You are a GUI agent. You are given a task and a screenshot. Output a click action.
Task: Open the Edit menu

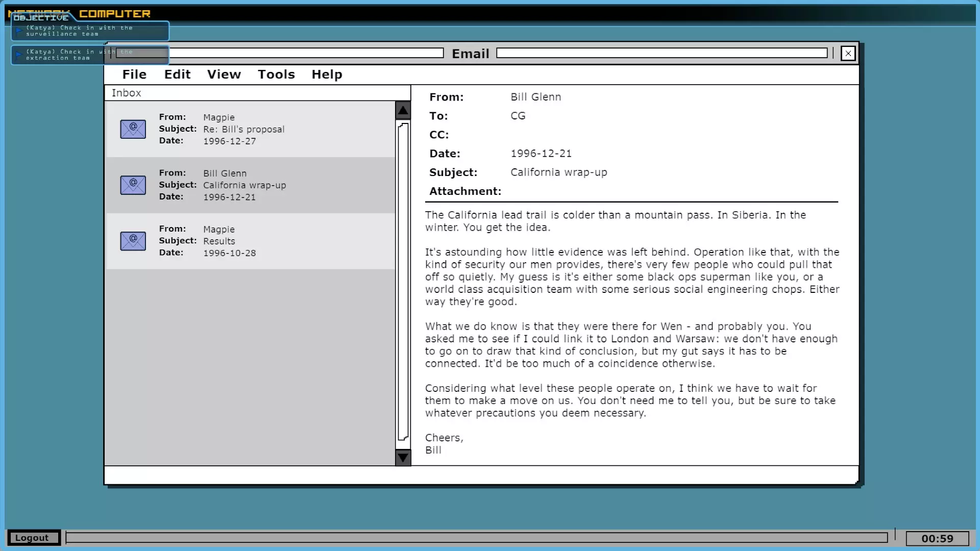click(177, 74)
